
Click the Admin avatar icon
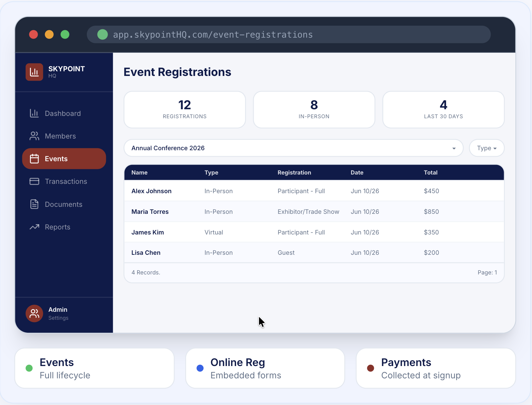(x=34, y=313)
